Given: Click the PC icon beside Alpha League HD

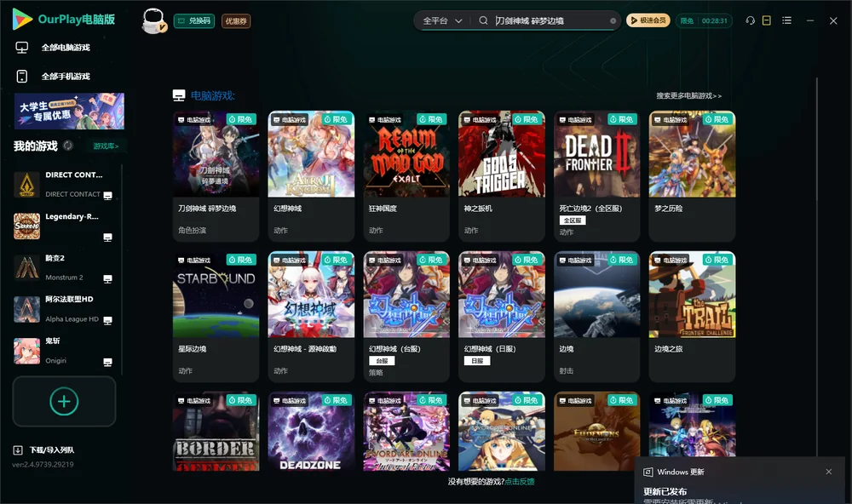Looking at the screenshot, I should 107,320.
